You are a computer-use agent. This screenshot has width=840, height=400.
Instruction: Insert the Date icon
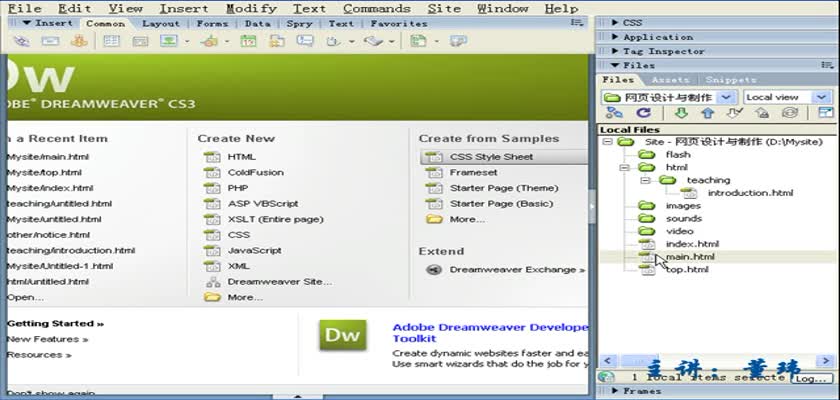coord(248,41)
